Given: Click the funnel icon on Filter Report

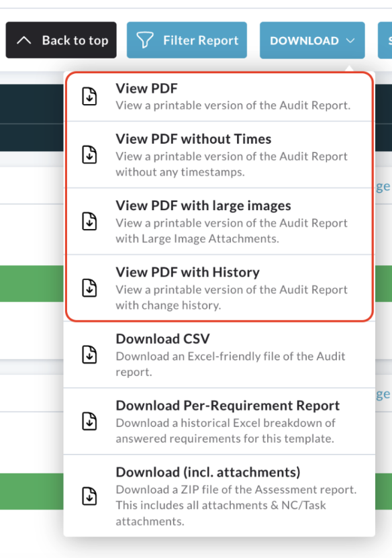Looking at the screenshot, I should (x=145, y=40).
